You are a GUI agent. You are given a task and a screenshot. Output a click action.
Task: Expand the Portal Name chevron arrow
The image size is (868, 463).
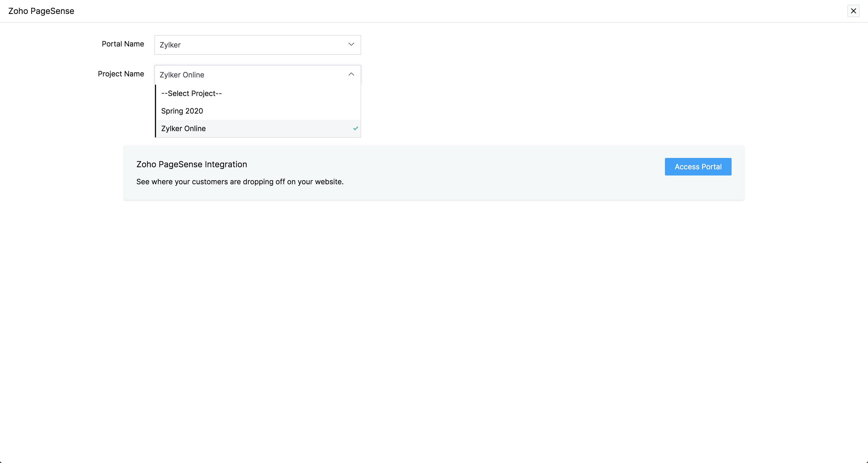[x=351, y=44]
